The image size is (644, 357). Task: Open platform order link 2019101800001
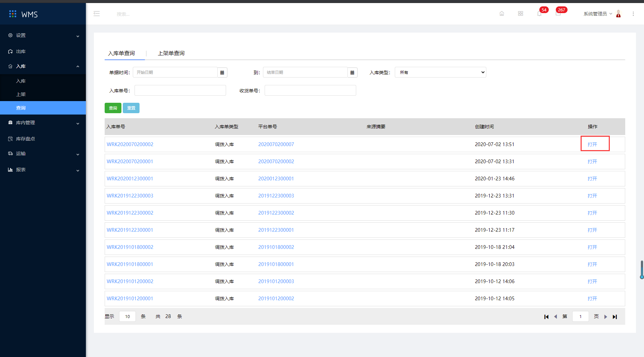pyautogui.click(x=276, y=264)
